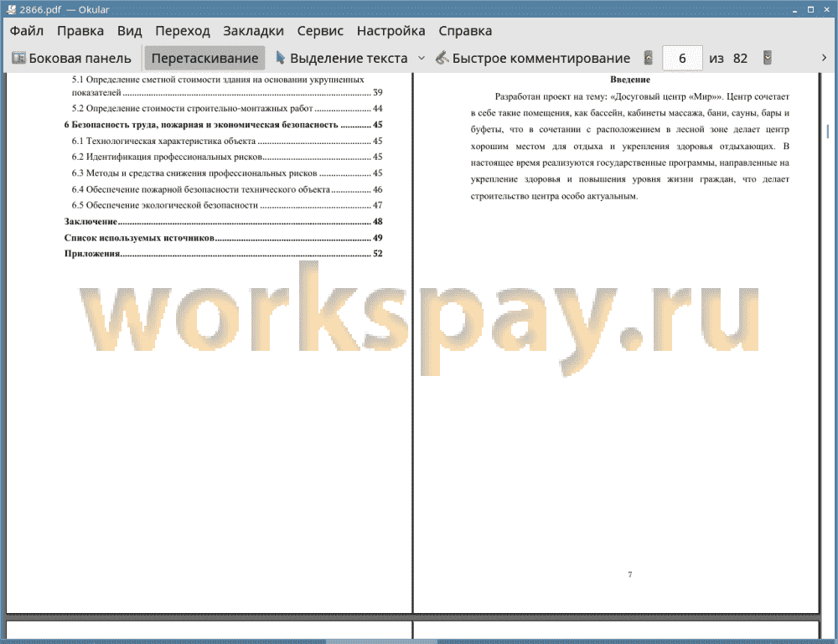This screenshot has height=644, width=838.
Task: Click heading 6 Безопасность труда in contents
Action: coord(223,125)
